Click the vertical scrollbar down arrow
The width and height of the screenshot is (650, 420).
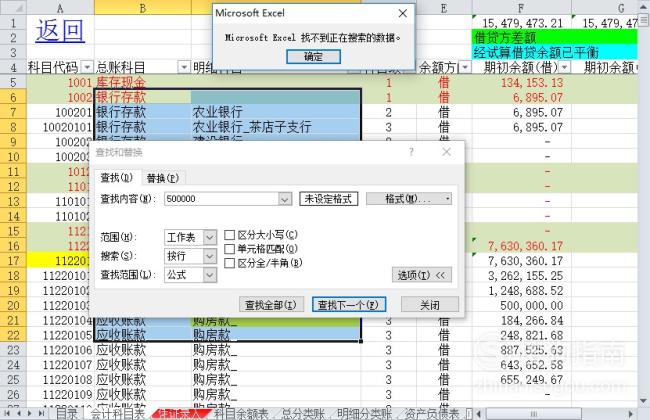click(644, 401)
